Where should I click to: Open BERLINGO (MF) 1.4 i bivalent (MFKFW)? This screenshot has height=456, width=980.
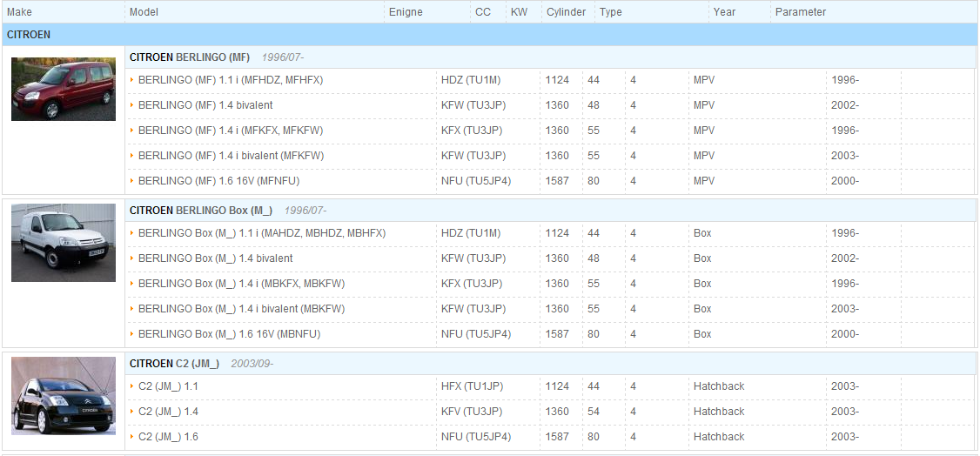tap(232, 155)
